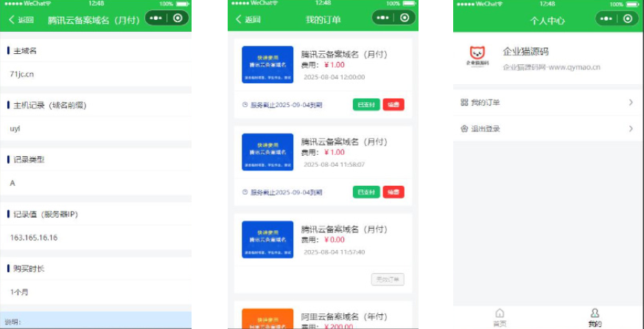Tap the red 续费 button on the 12:00:00 order
The image size is (644, 329).
[x=393, y=105]
